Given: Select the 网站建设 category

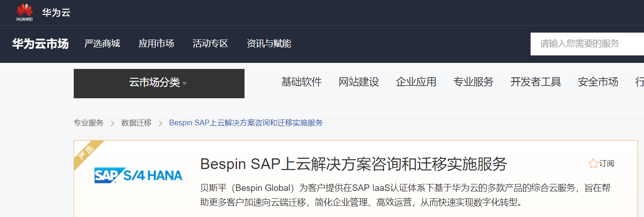Looking at the screenshot, I should coord(359,82).
